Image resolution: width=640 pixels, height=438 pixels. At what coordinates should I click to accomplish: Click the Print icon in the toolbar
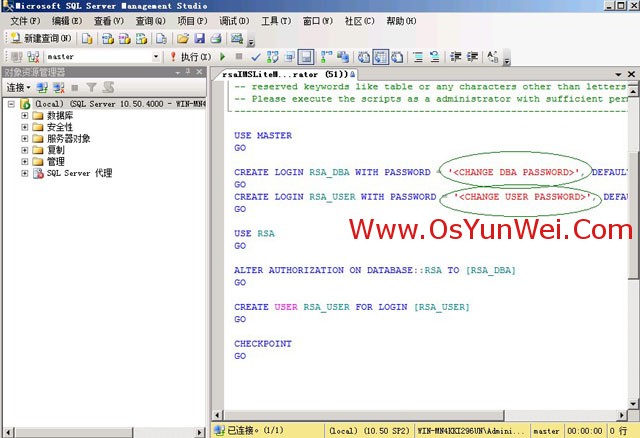[216, 38]
